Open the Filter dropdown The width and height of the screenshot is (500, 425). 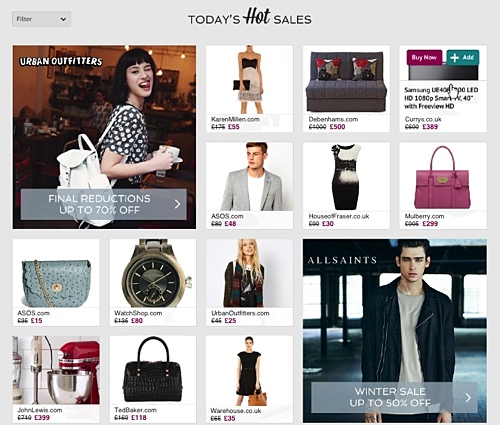[41, 19]
